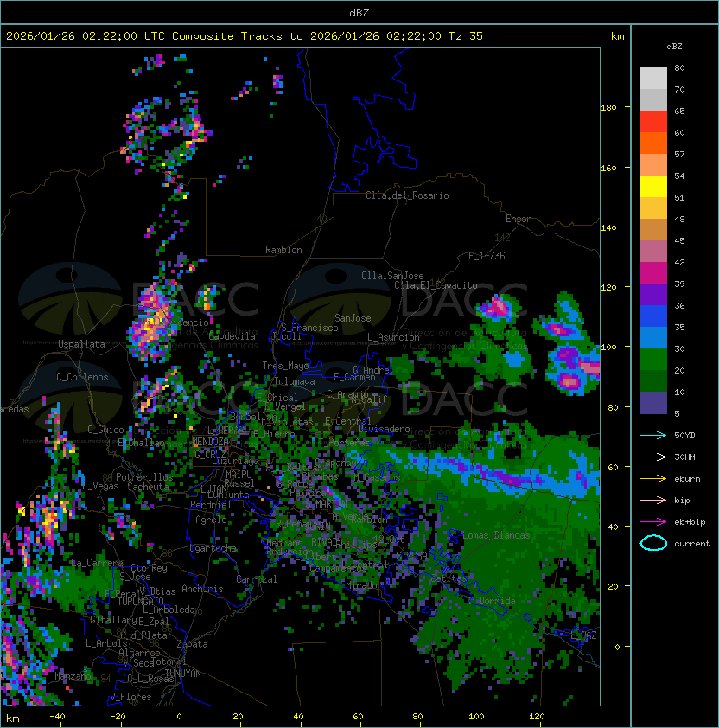Image resolution: width=719 pixels, height=728 pixels.
Task: Click the 'La_Carrera' map label
Action: [98, 563]
